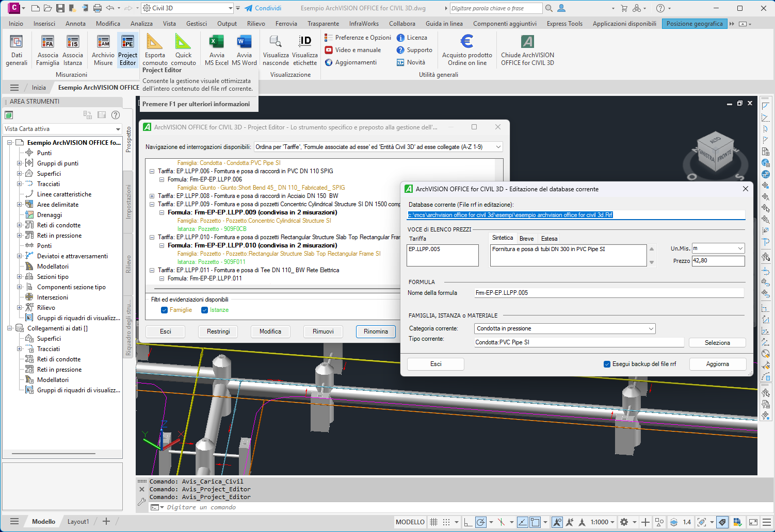Viewport: 775px width, 532px height.
Task: Toggle the Istanze filter checkbox
Action: pyautogui.click(x=204, y=310)
